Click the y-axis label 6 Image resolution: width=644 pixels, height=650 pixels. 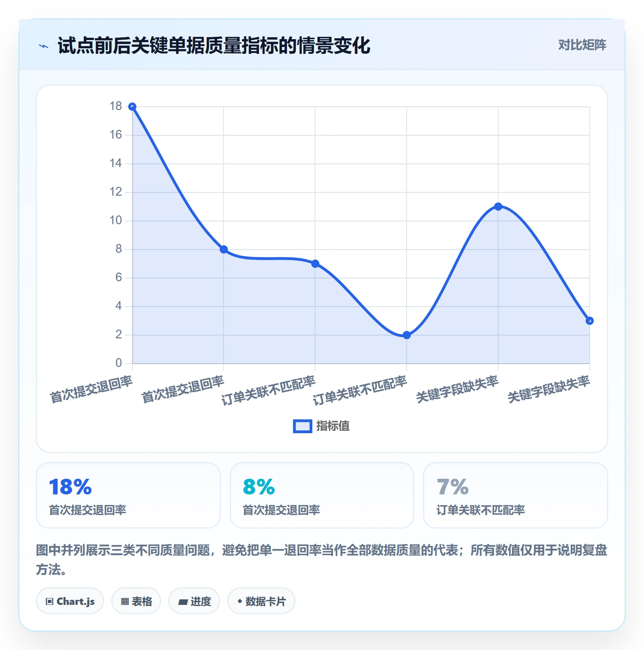119,278
